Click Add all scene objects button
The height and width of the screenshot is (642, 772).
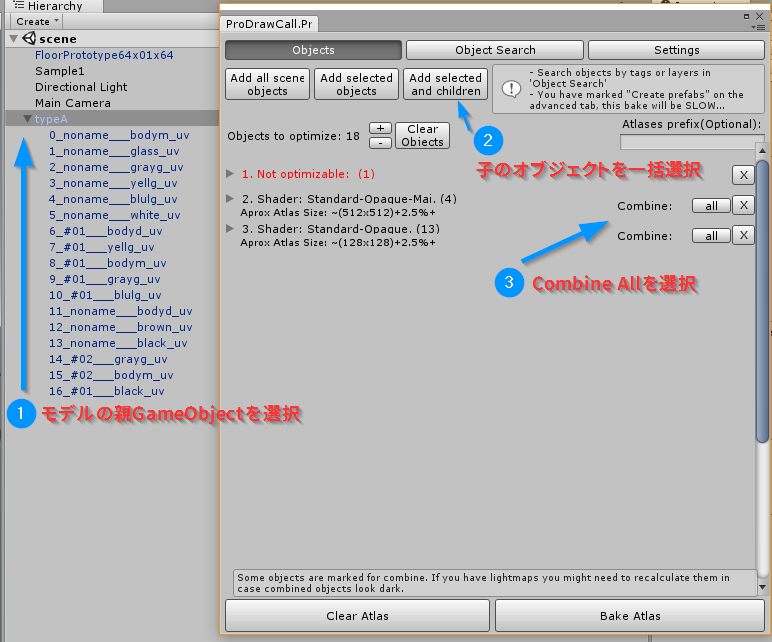[267, 84]
